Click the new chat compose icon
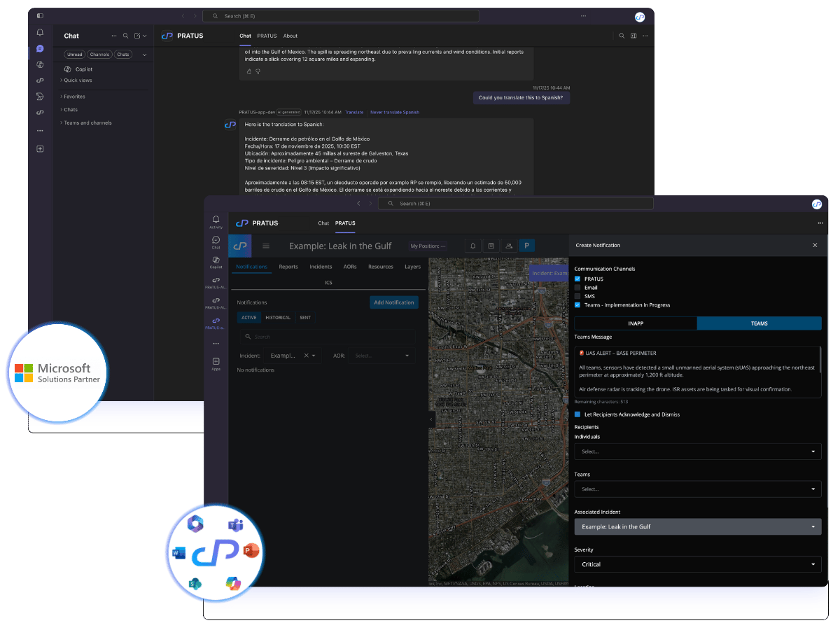The width and height of the screenshot is (840, 630). tap(138, 36)
